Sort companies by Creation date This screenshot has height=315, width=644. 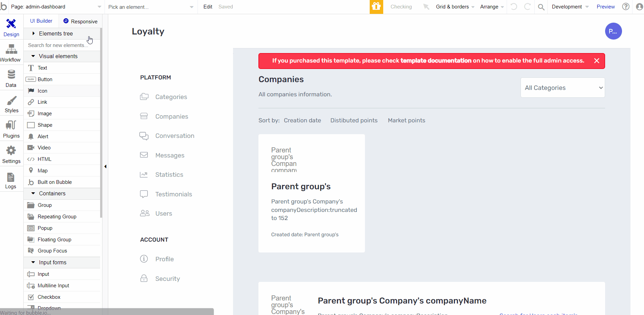[x=302, y=120]
